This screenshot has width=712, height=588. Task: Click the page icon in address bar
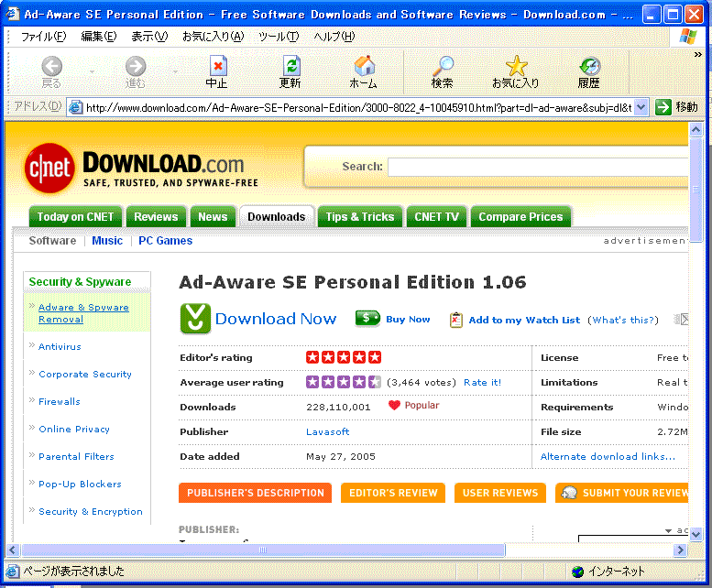(75, 107)
